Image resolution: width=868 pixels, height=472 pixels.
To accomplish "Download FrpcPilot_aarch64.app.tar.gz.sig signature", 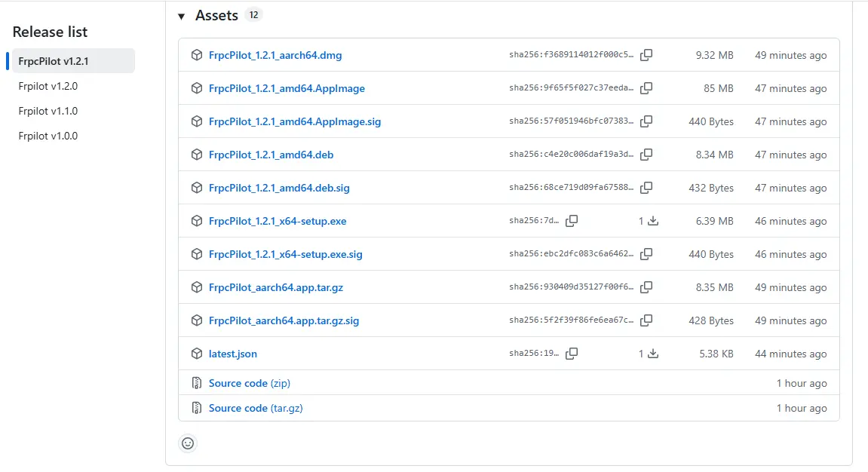I will (x=284, y=320).
